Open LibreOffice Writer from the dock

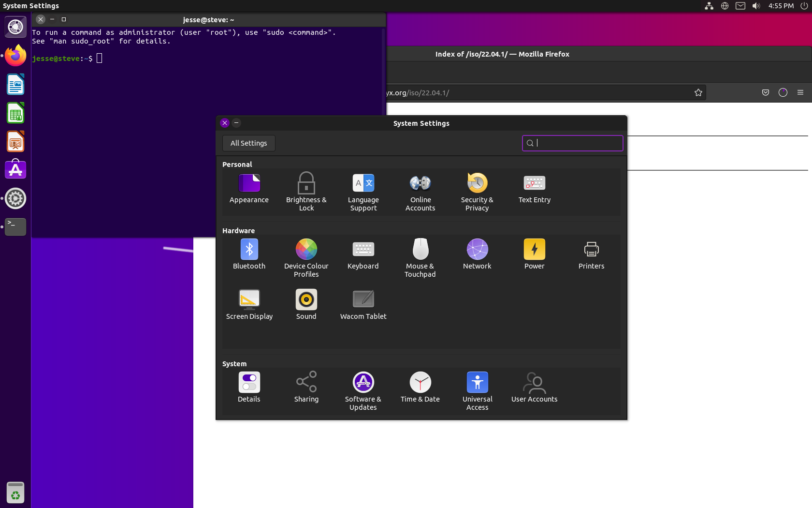coord(15,85)
